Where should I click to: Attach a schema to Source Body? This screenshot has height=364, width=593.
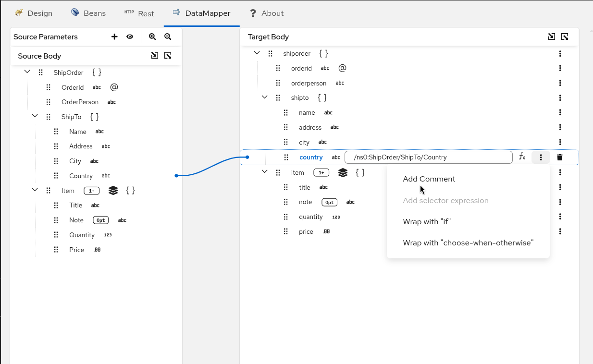[x=155, y=56]
